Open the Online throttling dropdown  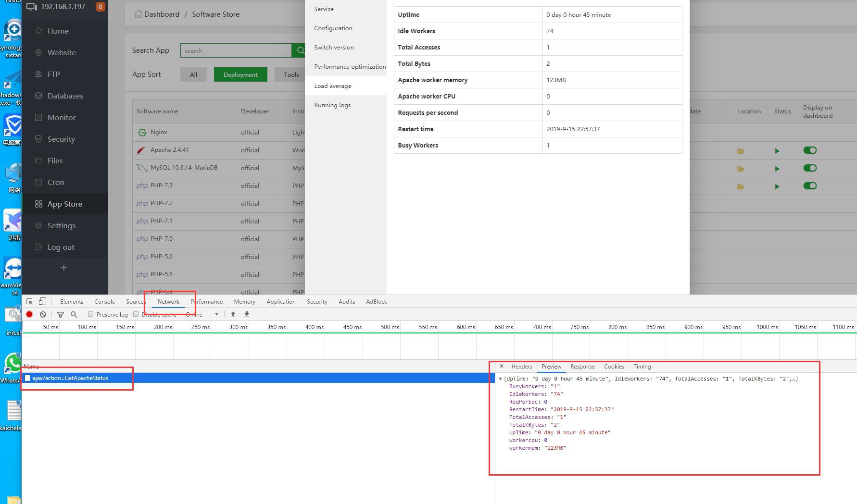[x=202, y=314]
